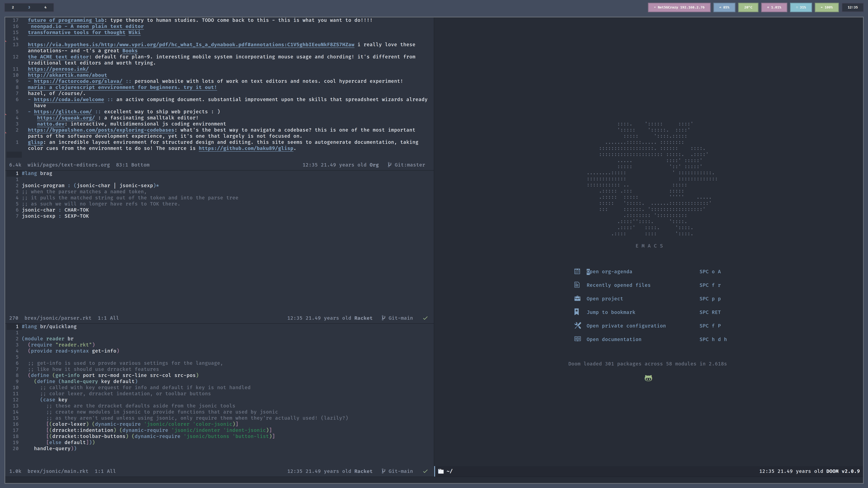
Task: Click the GitHub octocat icon on dashboard
Action: (648, 378)
